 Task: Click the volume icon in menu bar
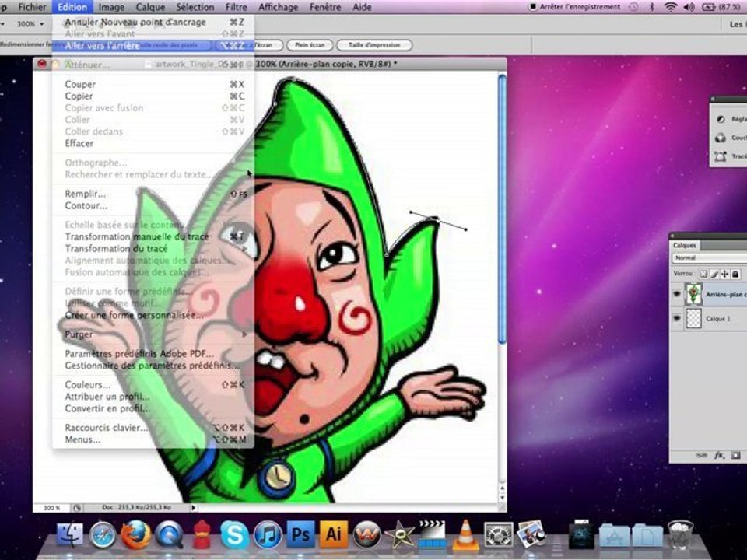click(689, 7)
